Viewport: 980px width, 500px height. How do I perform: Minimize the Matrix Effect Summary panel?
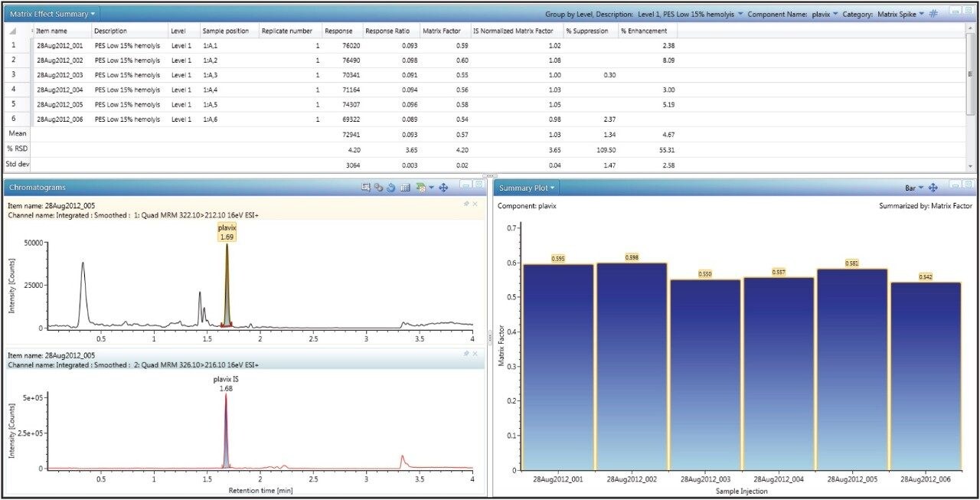click(955, 11)
